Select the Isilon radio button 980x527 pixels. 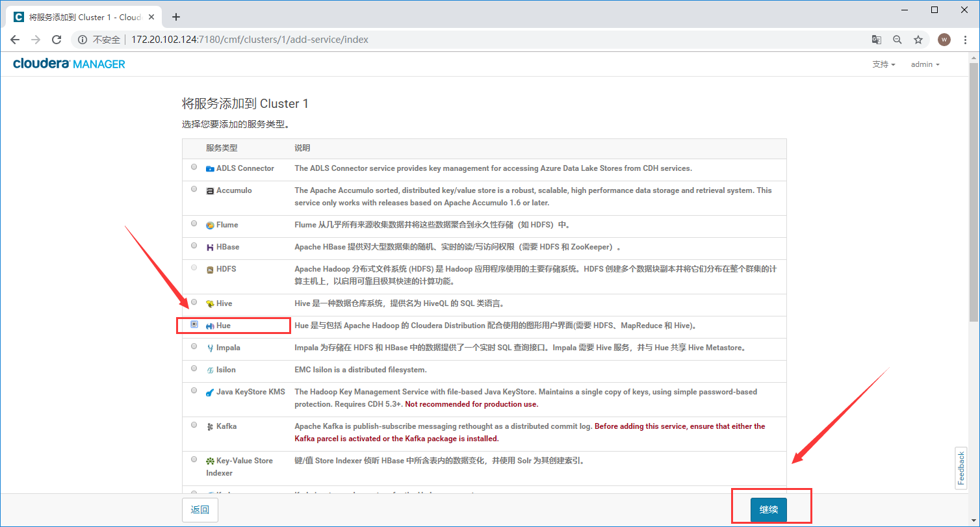tap(194, 368)
